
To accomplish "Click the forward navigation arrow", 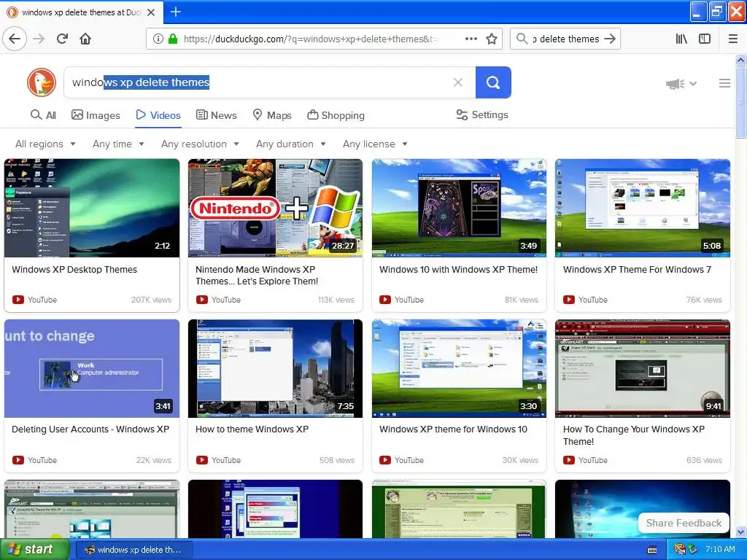I will [39, 39].
